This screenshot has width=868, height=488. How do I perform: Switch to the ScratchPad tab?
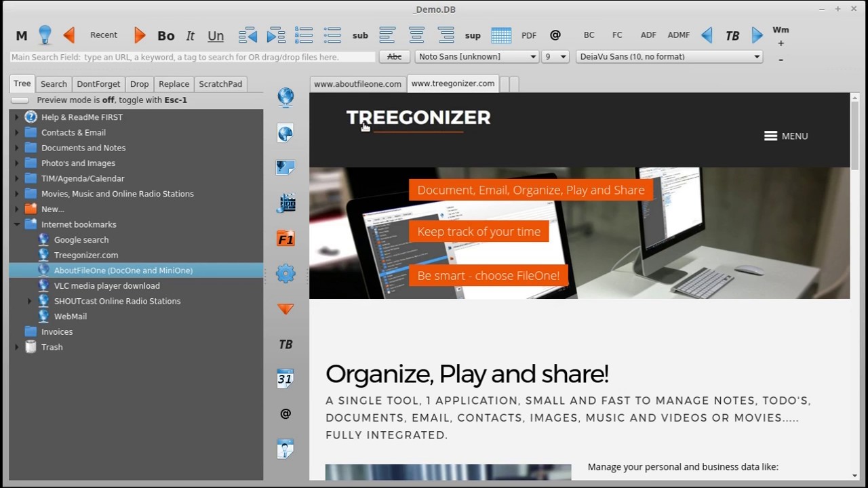pos(220,84)
